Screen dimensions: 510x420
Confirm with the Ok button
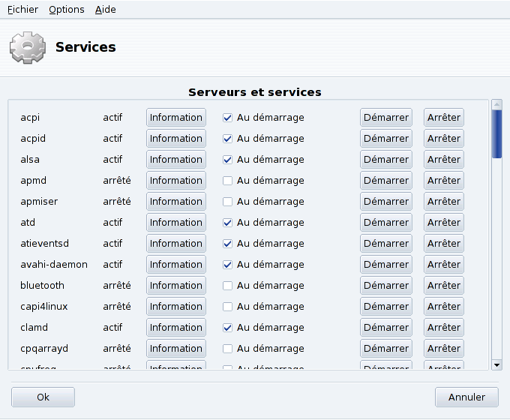[x=43, y=397]
